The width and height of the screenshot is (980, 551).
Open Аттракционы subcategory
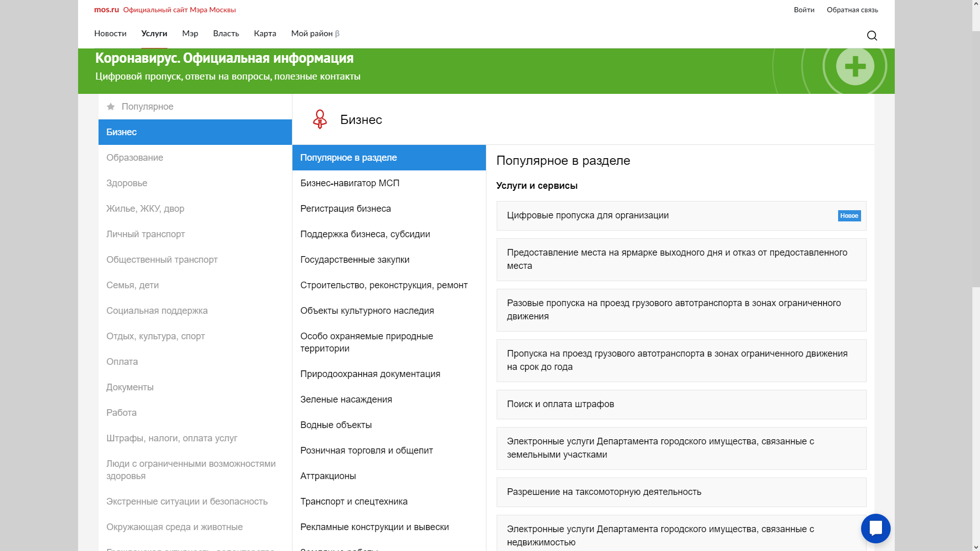click(389, 476)
